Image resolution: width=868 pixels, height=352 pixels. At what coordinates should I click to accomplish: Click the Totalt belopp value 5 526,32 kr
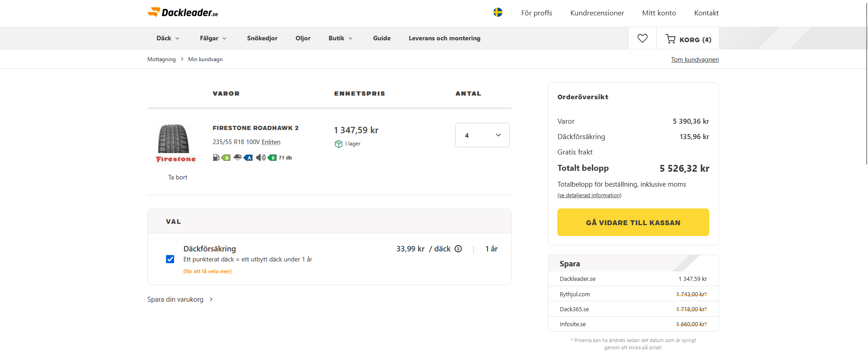684,169
